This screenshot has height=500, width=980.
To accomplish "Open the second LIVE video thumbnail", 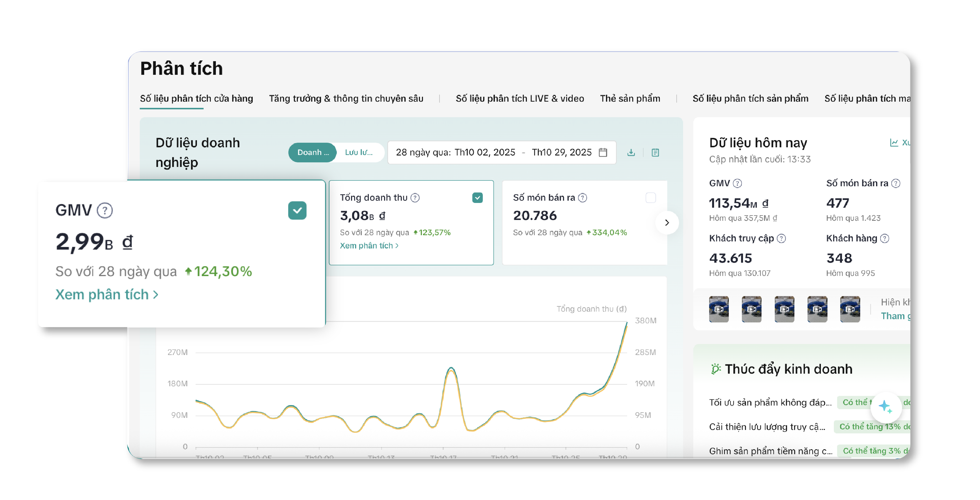I will click(x=752, y=309).
